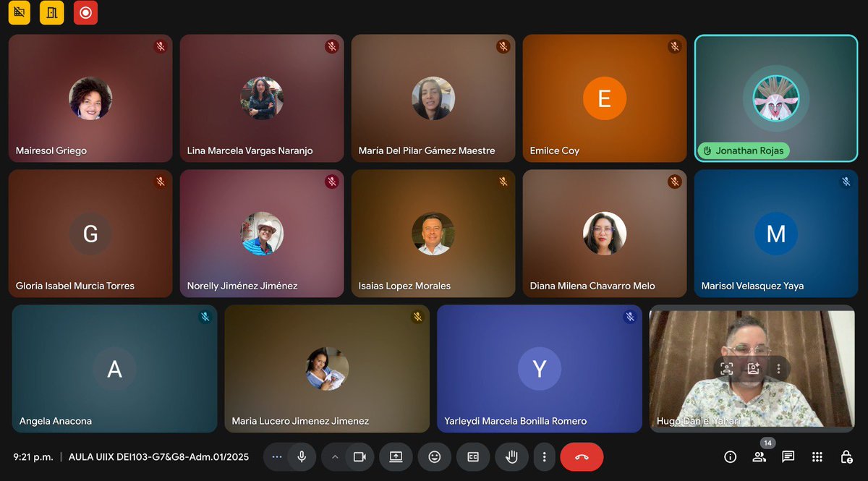
Task: Click Angela Anacona's A avatar
Action: (x=114, y=369)
